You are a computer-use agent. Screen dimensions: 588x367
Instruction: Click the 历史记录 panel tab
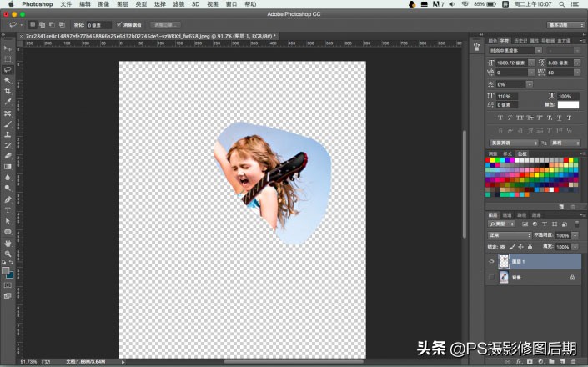point(520,40)
